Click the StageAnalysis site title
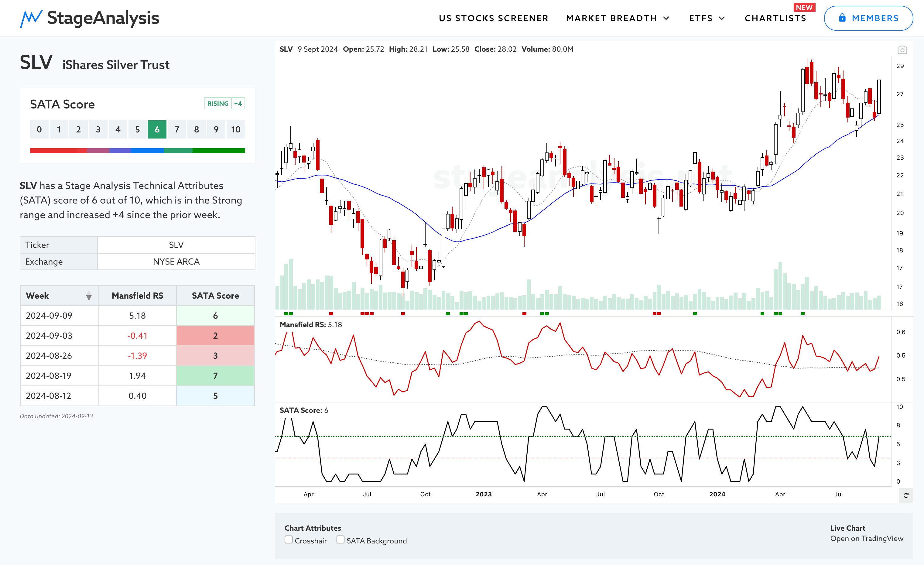 (103, 18)
